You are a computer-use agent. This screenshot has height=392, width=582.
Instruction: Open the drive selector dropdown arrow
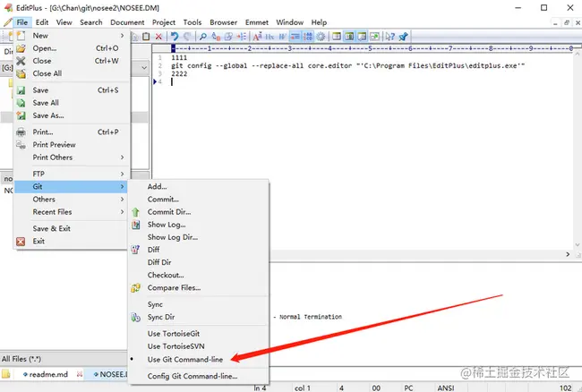pos(144,68)
